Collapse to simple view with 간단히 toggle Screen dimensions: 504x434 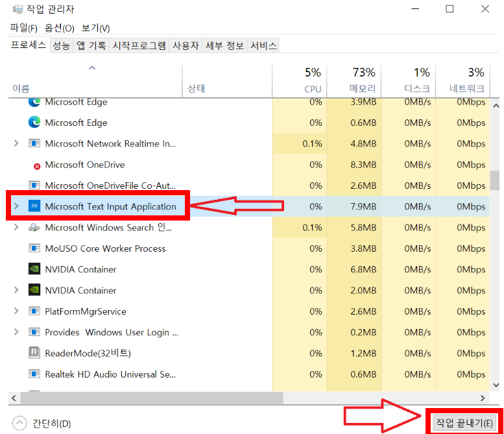point(19,424)
